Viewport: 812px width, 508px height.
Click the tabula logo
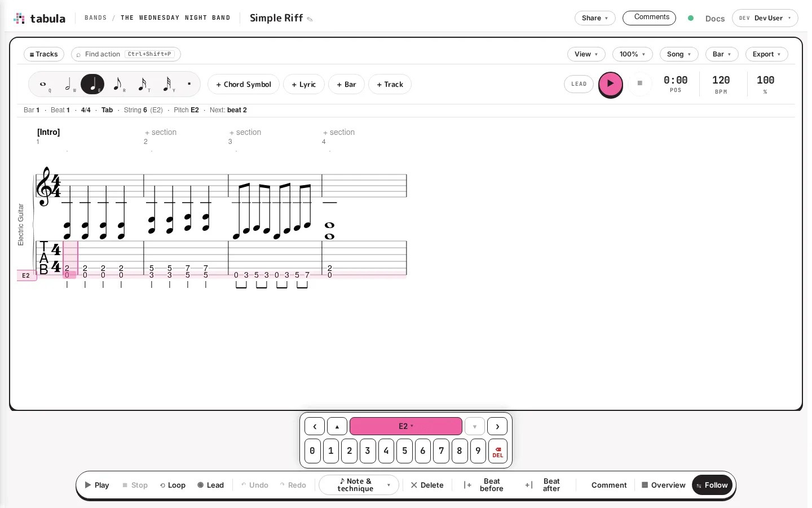pyautogui.click(x=39, y=18)
